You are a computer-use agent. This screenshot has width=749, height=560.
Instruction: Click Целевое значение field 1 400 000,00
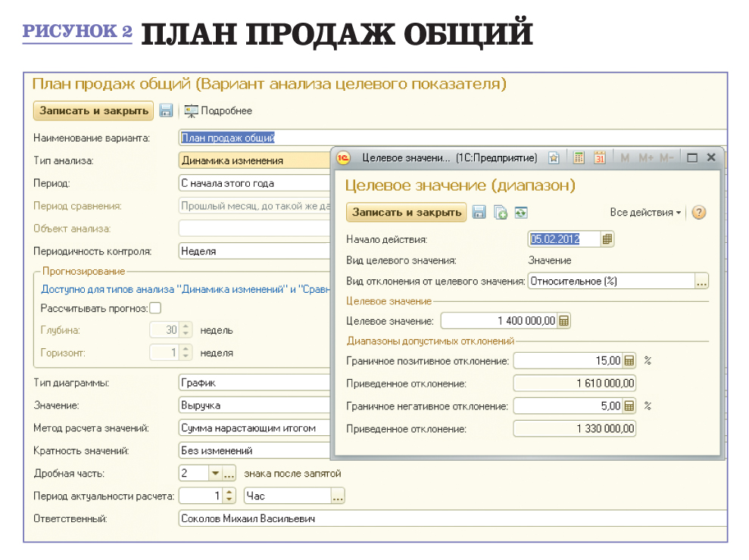coord(499,321)
